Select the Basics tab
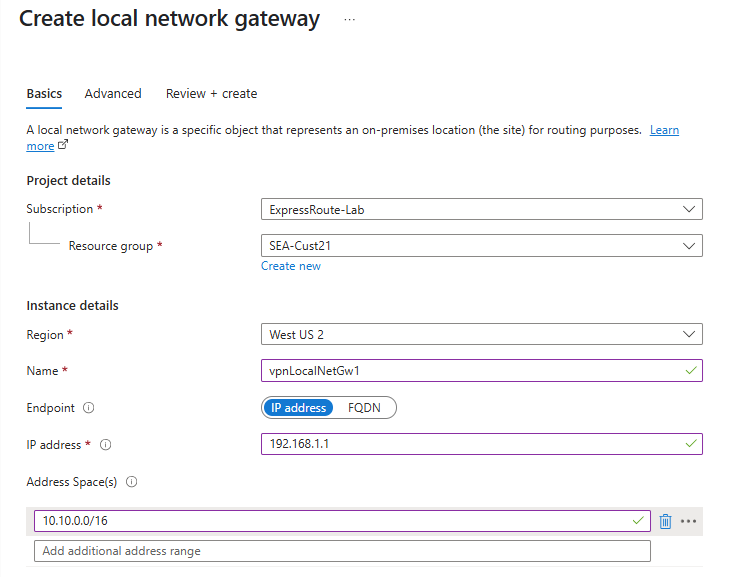The image size is (732, 577). coord(44,94)
